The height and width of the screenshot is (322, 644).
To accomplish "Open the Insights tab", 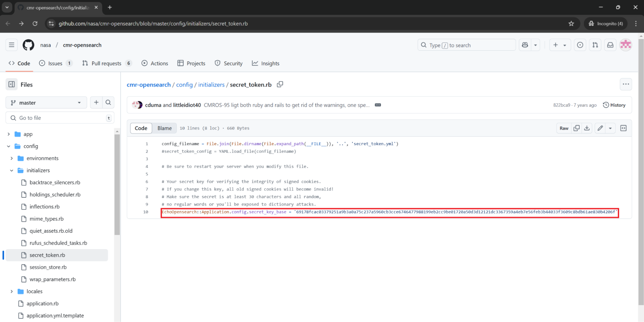I will [x=266, y=63].
